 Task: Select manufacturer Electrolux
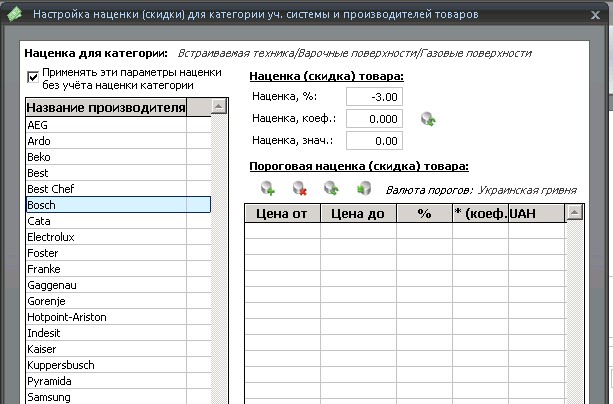click(118, 237)
